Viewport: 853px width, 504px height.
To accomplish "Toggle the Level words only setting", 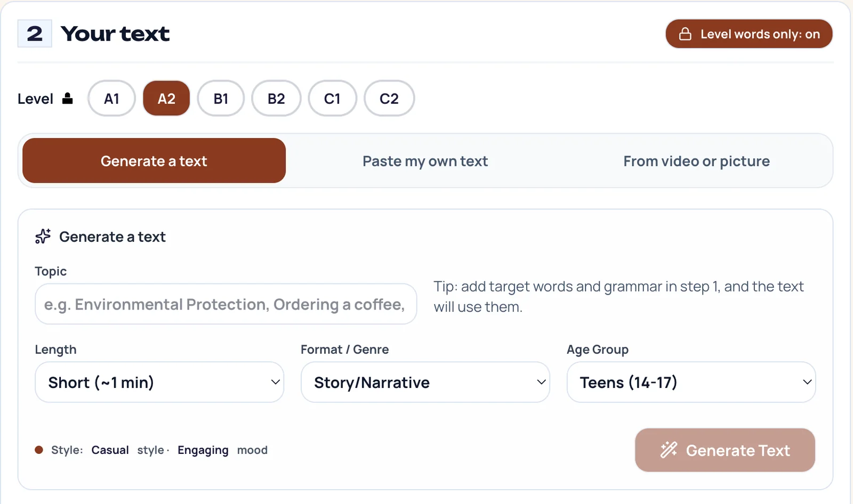I will [749, 34].
